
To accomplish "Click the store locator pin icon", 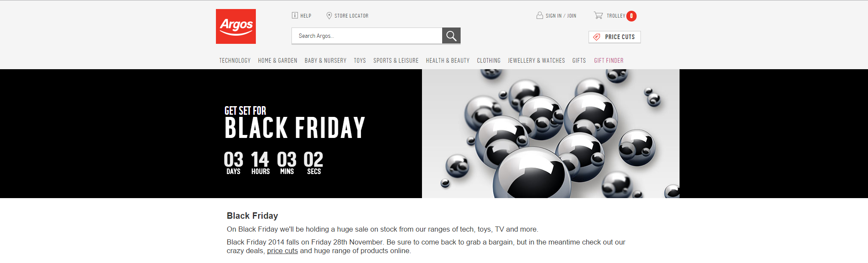I will coord(329,15).
